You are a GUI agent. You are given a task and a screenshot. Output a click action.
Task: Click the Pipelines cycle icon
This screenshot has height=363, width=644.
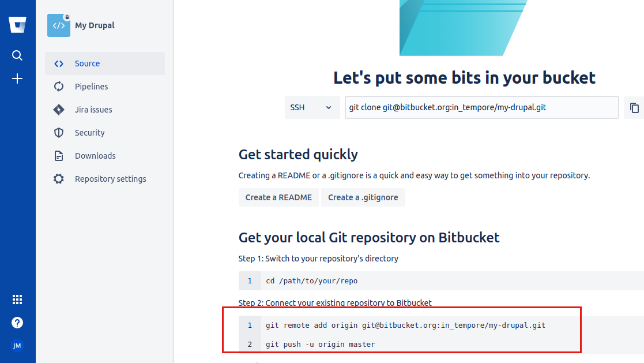pos(59,87)
